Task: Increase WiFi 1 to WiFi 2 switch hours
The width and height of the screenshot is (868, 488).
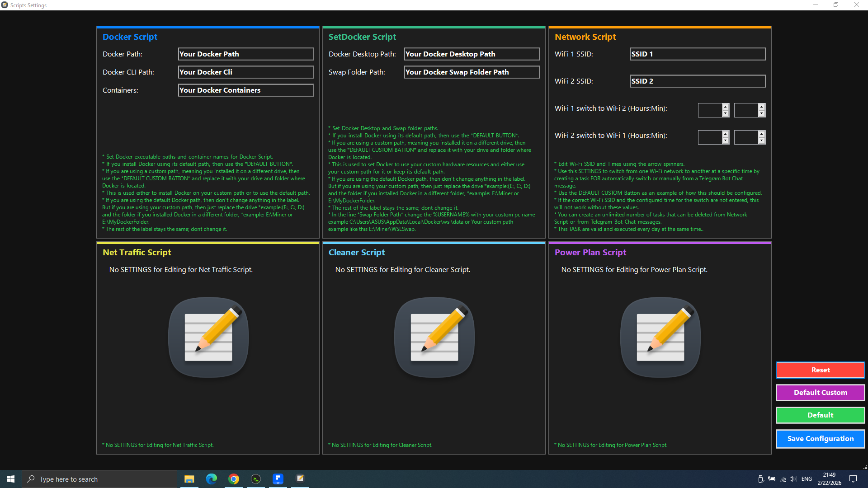Action: [726, 107]
